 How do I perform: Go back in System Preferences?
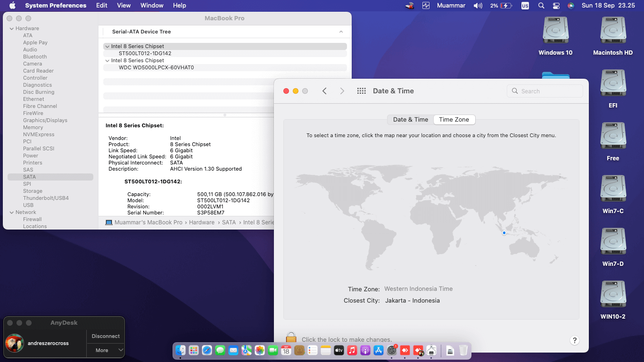tap(324, 91)
